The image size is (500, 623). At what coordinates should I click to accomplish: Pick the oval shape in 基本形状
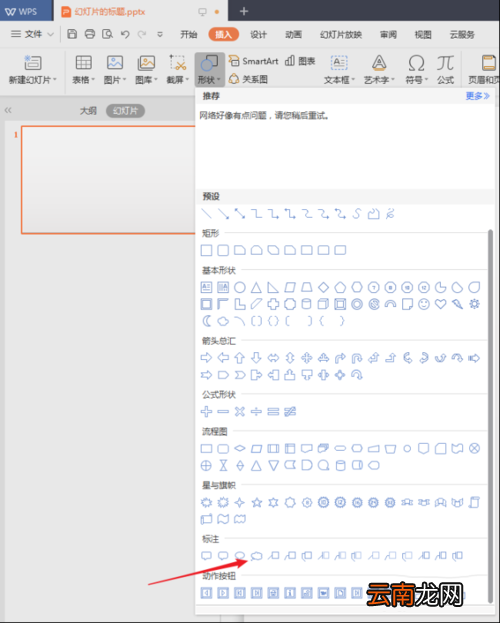(240, 287)
